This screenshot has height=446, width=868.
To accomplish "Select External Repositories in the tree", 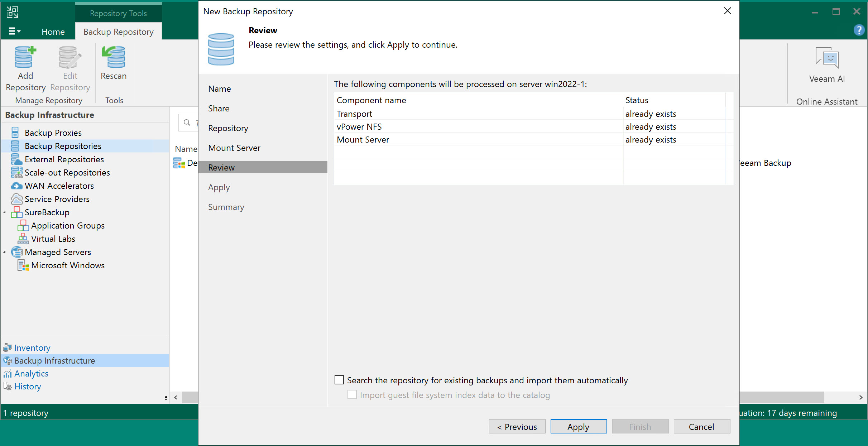I will coord(64,159).
